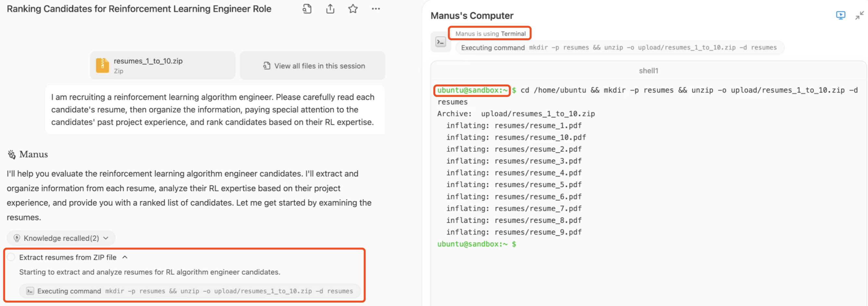Open the three-dots more options menu
Image resolution: width=868 pixels, height=306 pixels.
click(x=376, y=9)
